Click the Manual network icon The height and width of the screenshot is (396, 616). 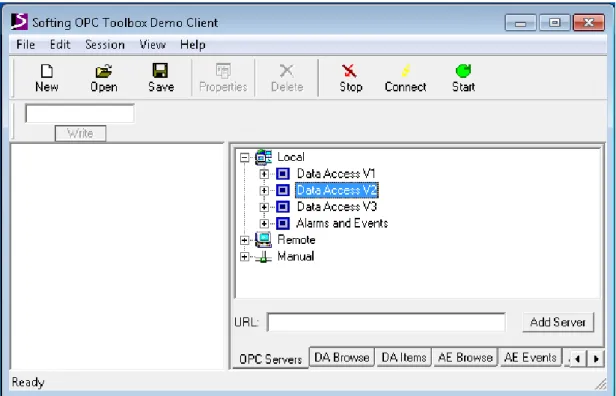coord(263,257)
